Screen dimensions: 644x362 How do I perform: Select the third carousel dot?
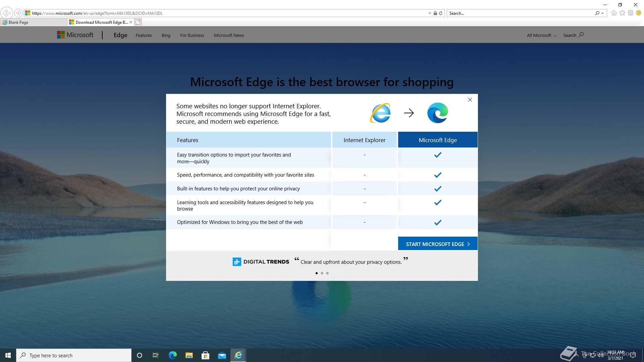pyautogui.click(x=327, y=273)
